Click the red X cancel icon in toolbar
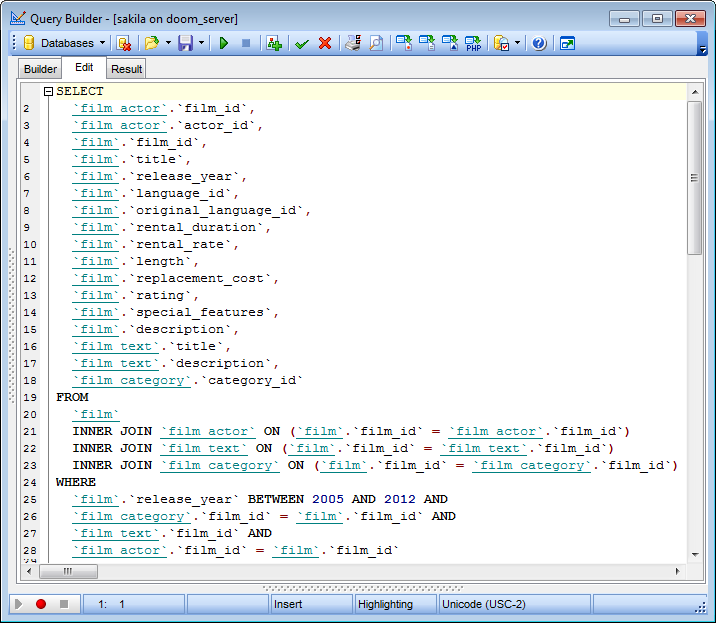Image resolution: width=716 pixels, height=623 pixels. 325,43
